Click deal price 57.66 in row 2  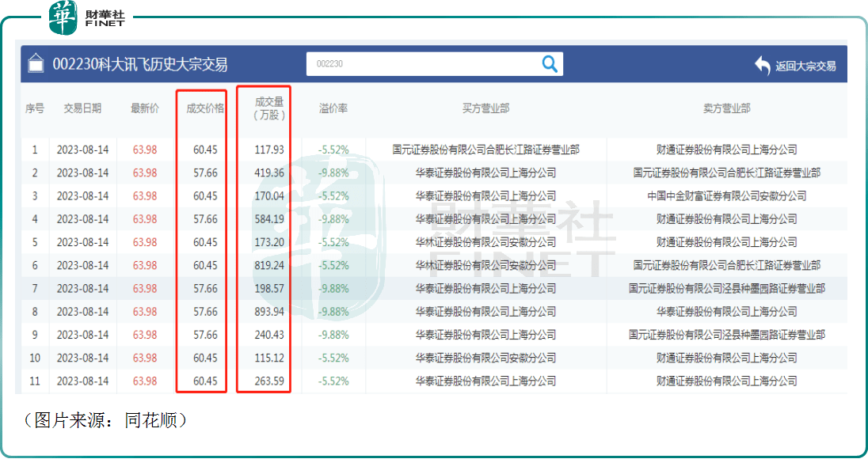click(205, 173)
